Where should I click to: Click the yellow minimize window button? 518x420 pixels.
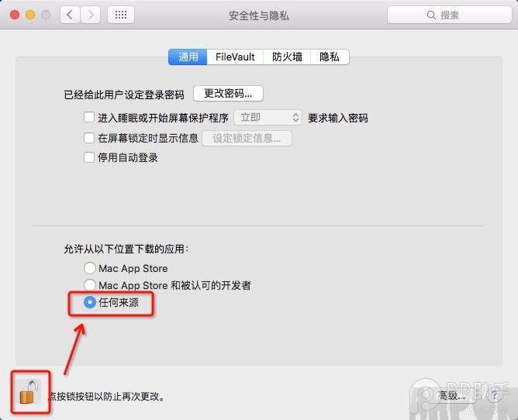[30, 15]
